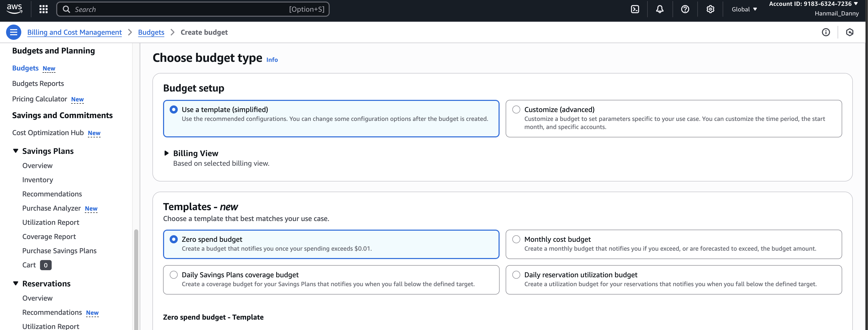The height and width of the screenshot is (330, 868).
Task: Toggle the side navigation hamburger button
Action: tap(13, 32)
